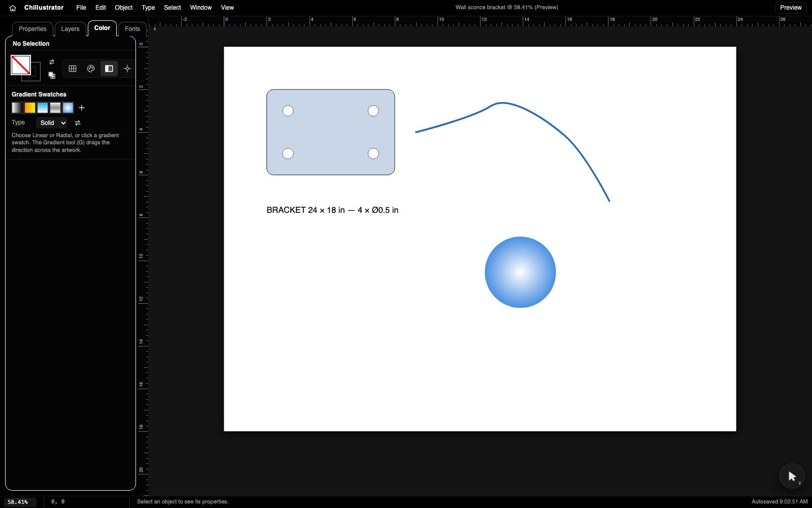Screen dimensions: 812x508
Task: Add a new gradient swatch
Action: pos(82,108)
